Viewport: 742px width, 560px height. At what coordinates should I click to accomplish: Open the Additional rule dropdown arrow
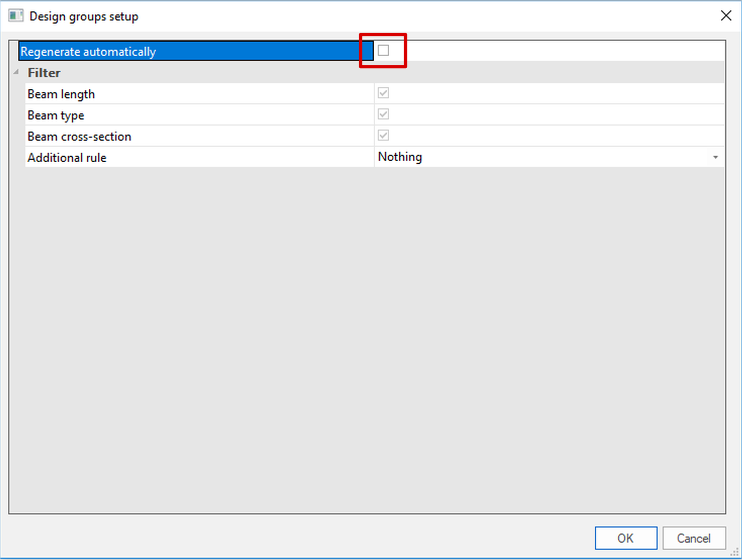point(715,157)
